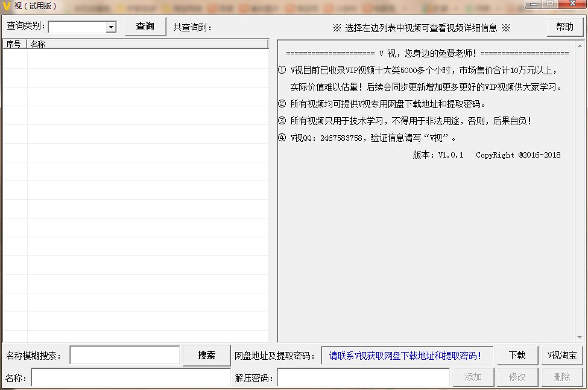
Task: Focus the 名称 text field
Action: click(x=131, y=377)
